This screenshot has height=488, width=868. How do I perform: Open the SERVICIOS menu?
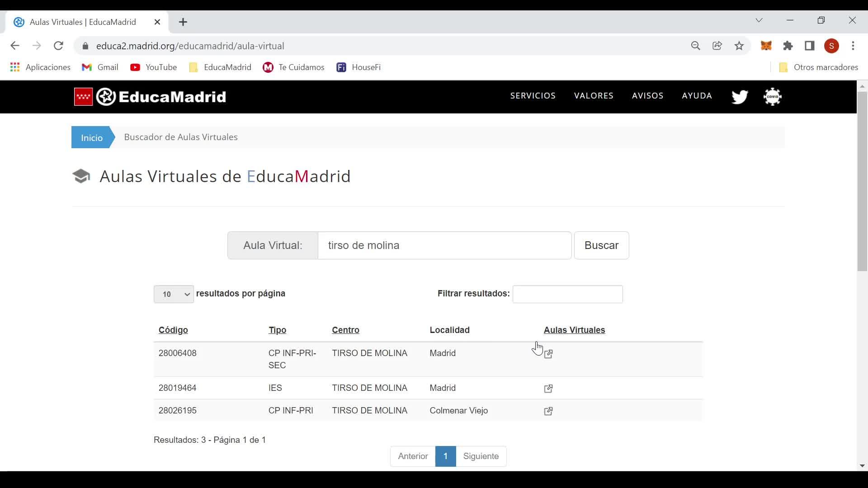coord(533,96)
